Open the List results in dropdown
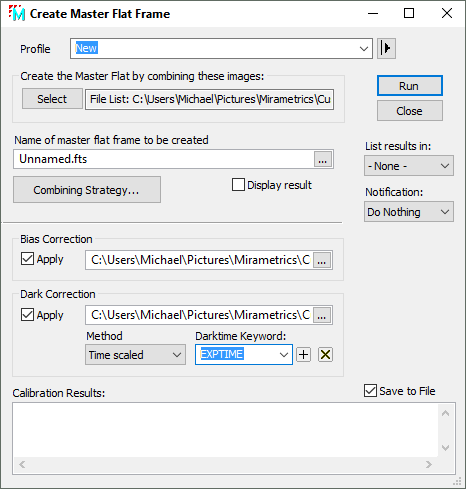Screen dimensions: 466x489 [409, 166]
